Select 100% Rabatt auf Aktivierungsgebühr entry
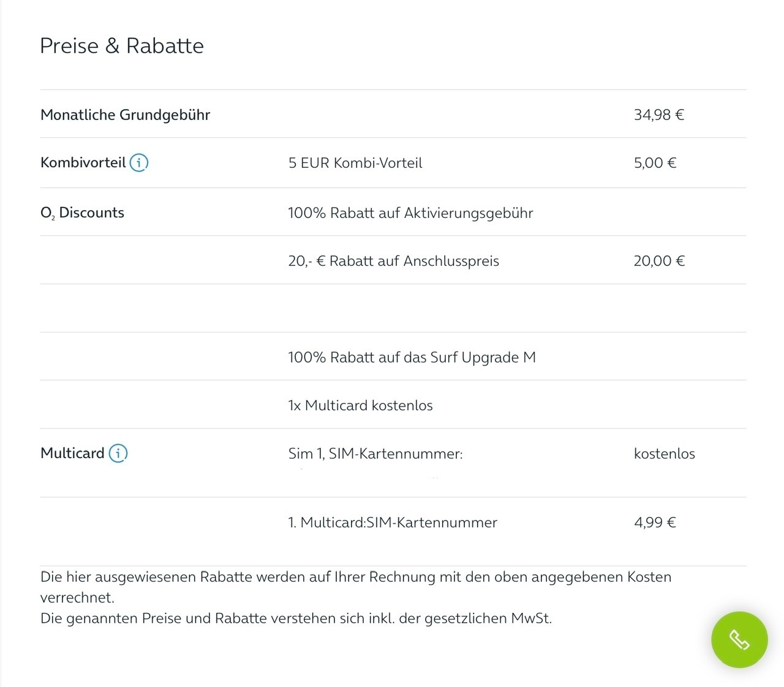 coord(410,213)
